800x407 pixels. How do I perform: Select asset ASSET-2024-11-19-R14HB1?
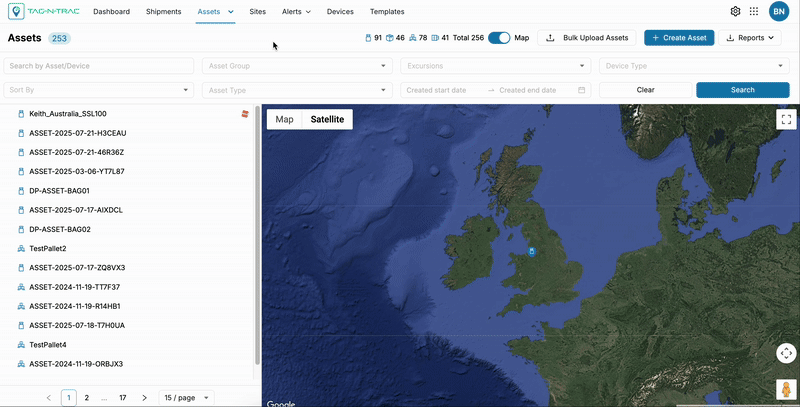(74, 307)
